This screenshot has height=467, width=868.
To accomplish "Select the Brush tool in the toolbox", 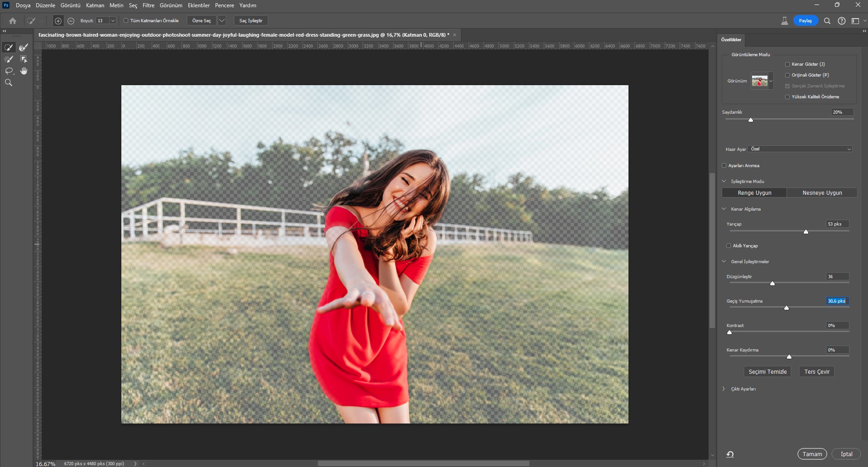I will coord(9,59).
